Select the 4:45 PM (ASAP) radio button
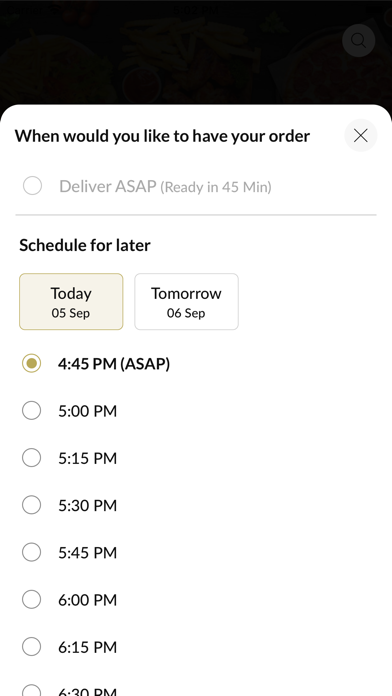 [32, 363]
